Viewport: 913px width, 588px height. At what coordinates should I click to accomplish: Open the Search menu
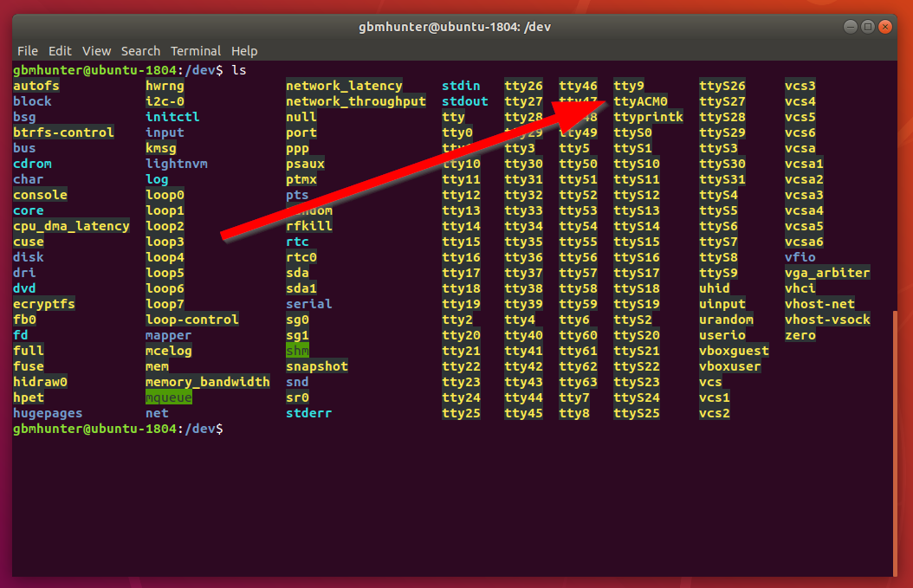[140, 51]
